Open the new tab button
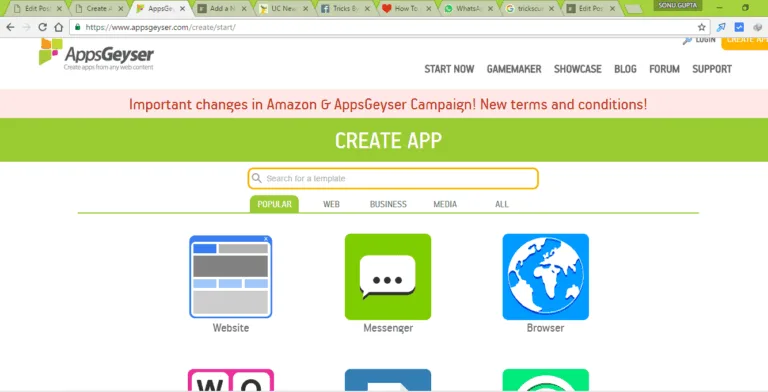 (x=633, y=9)
